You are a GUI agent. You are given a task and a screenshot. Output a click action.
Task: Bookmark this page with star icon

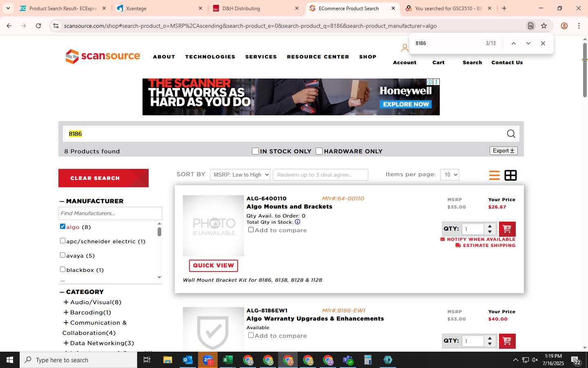pos(544,26)
